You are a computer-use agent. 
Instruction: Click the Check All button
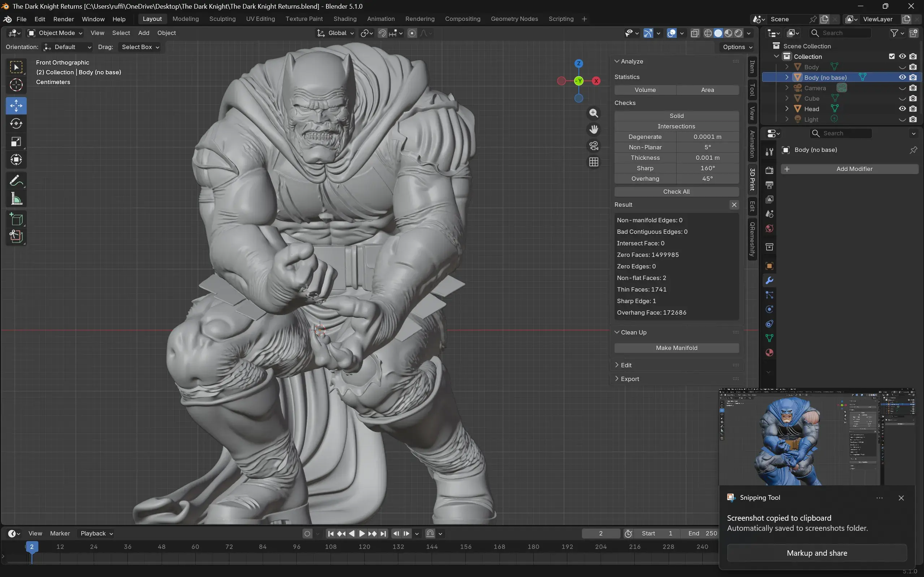tap(676, 192)
